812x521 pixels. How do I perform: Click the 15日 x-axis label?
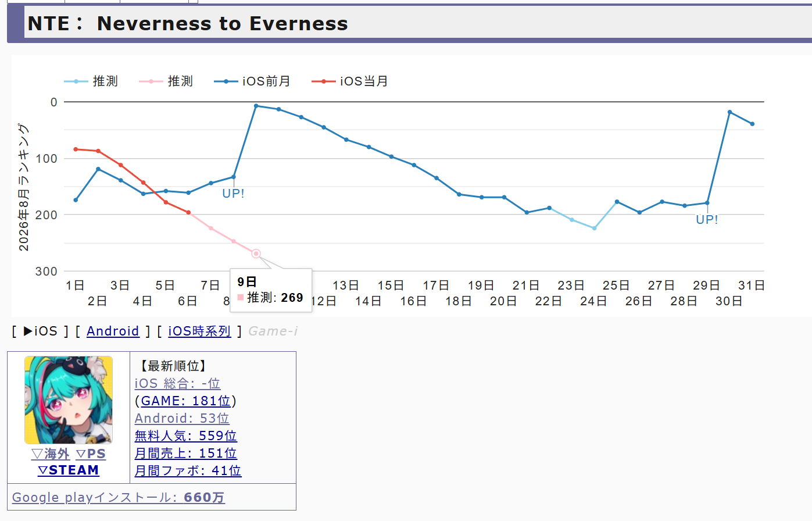pos(391,286)
